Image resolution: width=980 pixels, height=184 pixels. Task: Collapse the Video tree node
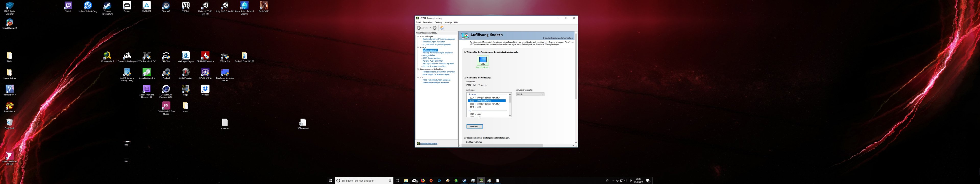pos(418,77)
